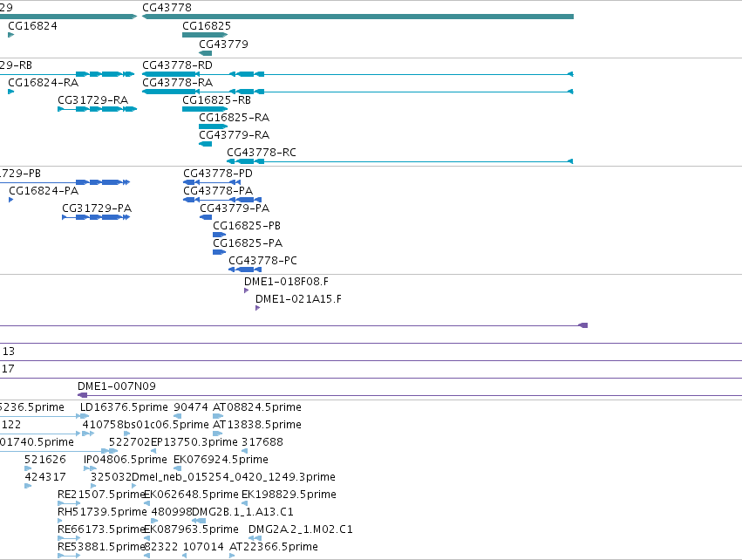742x560 pixels.
Task: Select EST EK062648.5prime label
Action: tap(191, 495)
